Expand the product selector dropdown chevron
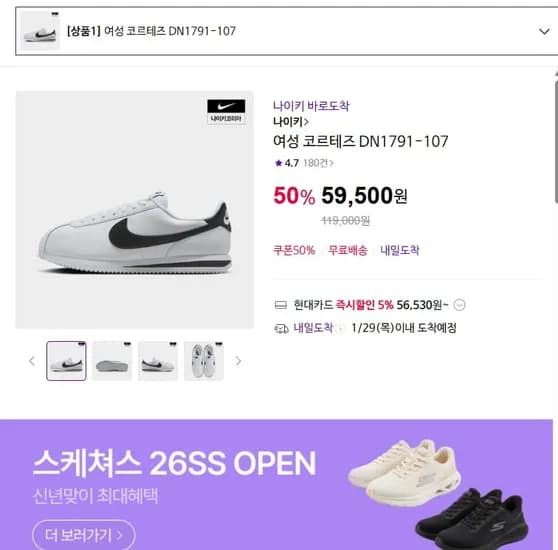 (x=544, y=32)
